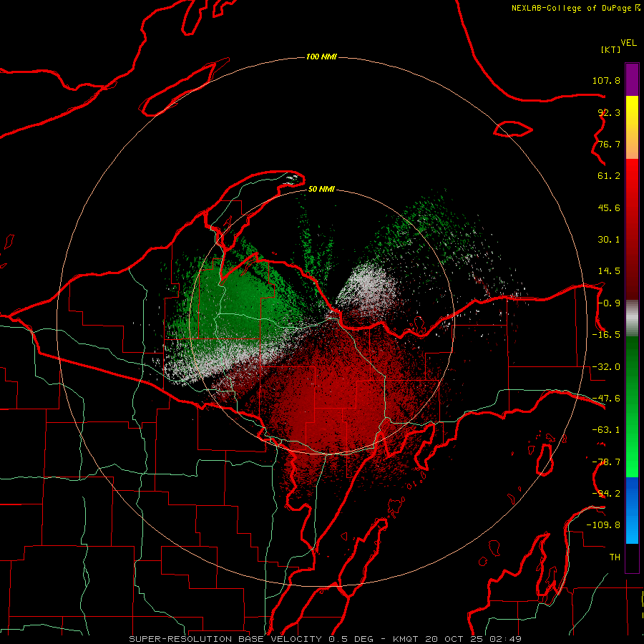Select the 14.5 velocity scale value
Screen dimensions: 644x644
(609, 271)
